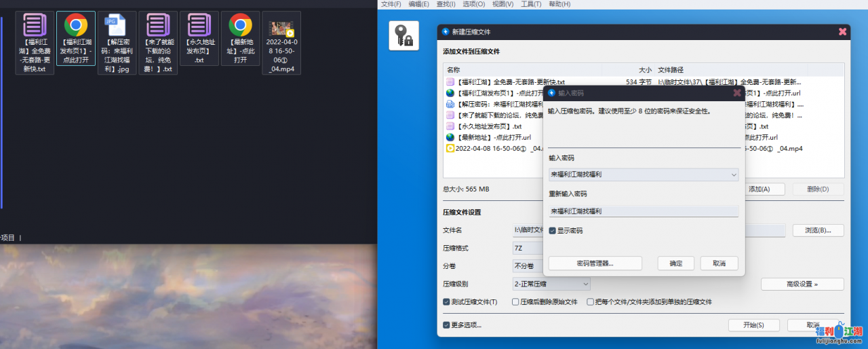The height and width of the screenshot is (349, 868).
Task: Select the 【永久地址发布页】 text file icon
Action: [x=199, y=26]
